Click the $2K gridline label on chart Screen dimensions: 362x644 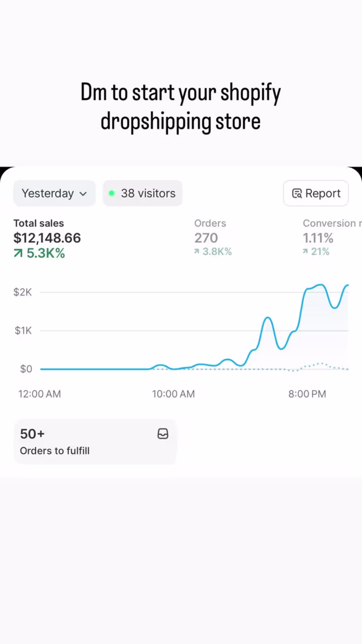click(x=23, y=292)
